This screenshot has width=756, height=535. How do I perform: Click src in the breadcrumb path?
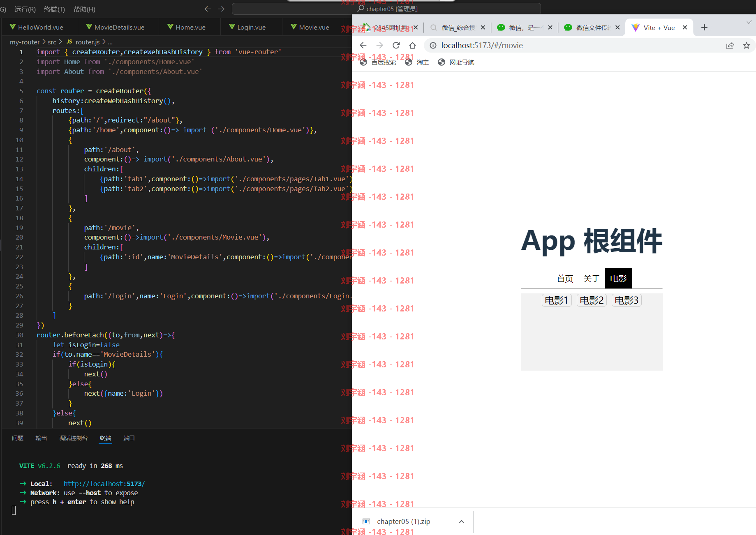coord(52,42)
